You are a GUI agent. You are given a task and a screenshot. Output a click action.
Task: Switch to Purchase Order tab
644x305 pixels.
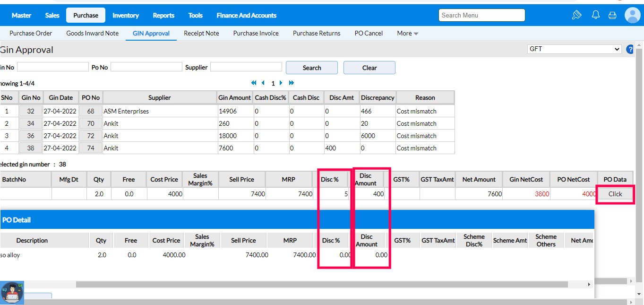[31, 33]
